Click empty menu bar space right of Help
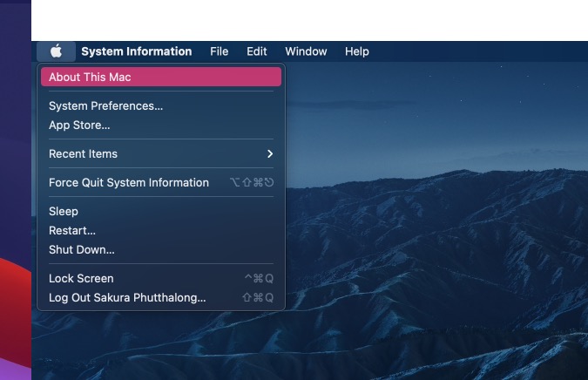588x380 pixels. click(479, 51)
